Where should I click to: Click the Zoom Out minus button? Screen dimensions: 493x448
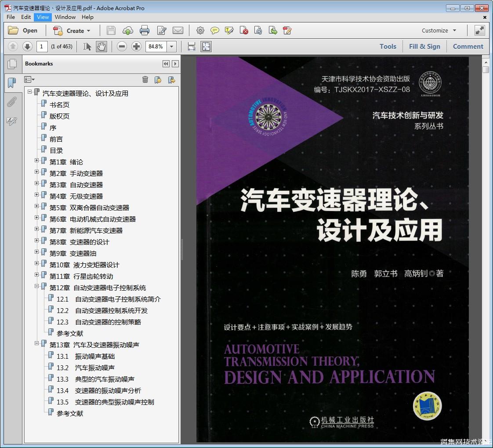pyautogui.click(x=122, y=46)
